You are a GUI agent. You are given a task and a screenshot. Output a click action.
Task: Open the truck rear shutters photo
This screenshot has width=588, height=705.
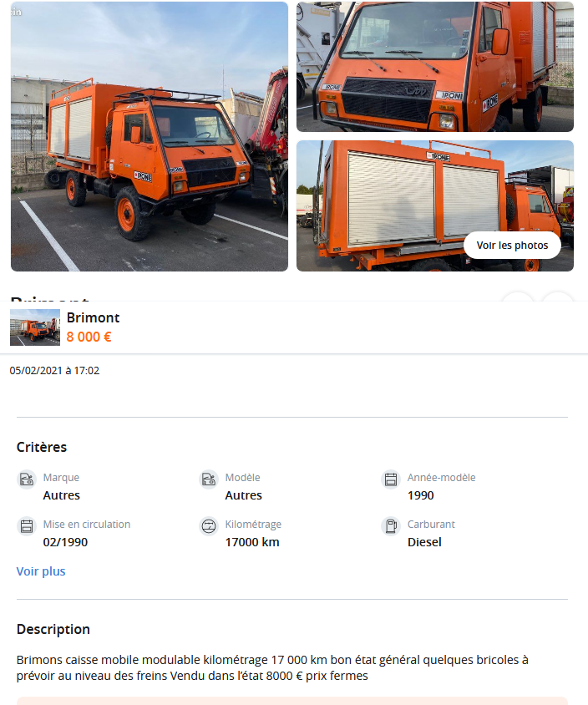click(434, 206)
